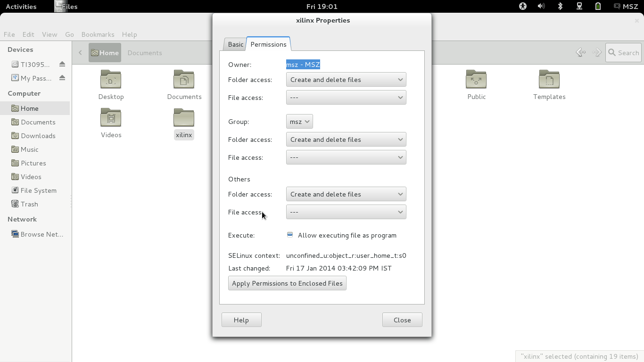Open Videos in the sidebar
Viewport: 644px width, 362px height.
35,177
